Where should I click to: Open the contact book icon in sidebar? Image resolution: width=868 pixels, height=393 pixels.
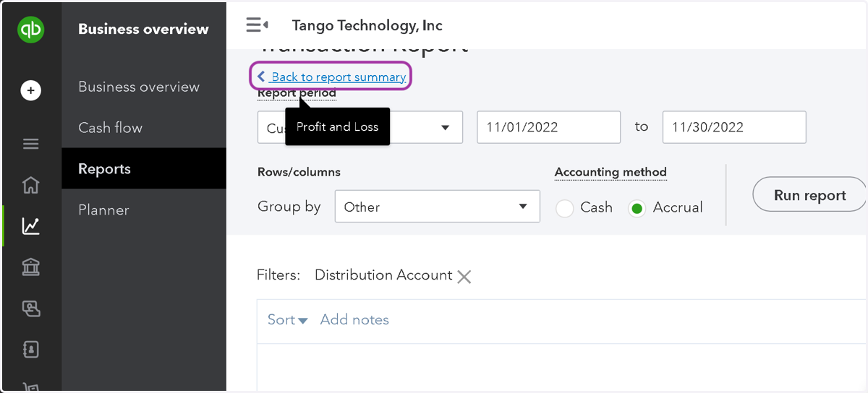[30, 350]
